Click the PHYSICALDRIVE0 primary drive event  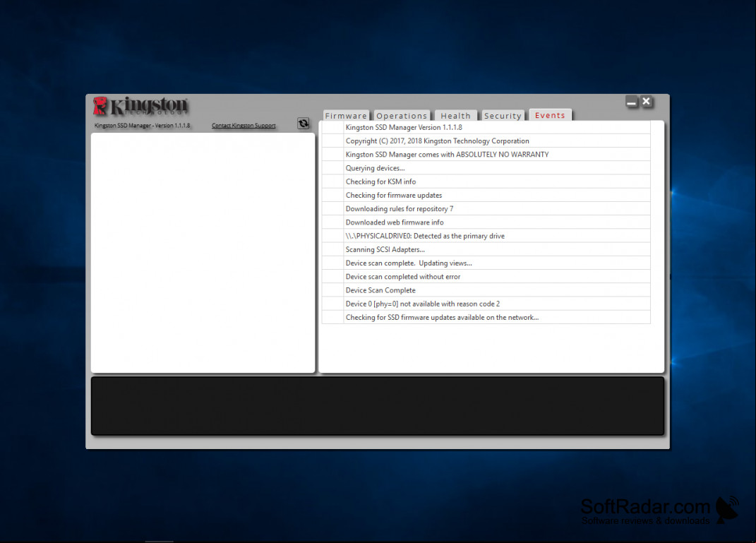(486, 236)
